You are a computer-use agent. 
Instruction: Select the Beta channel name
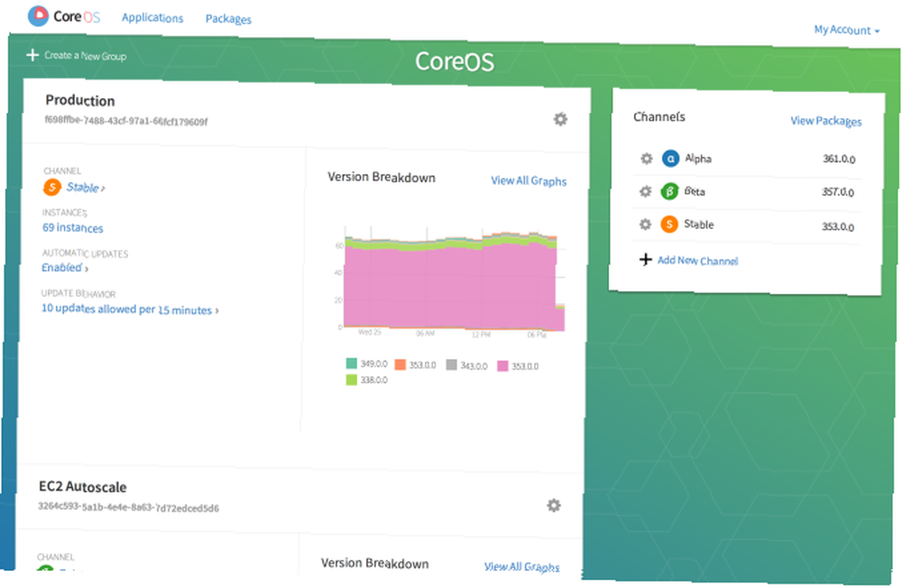(695, 191)
